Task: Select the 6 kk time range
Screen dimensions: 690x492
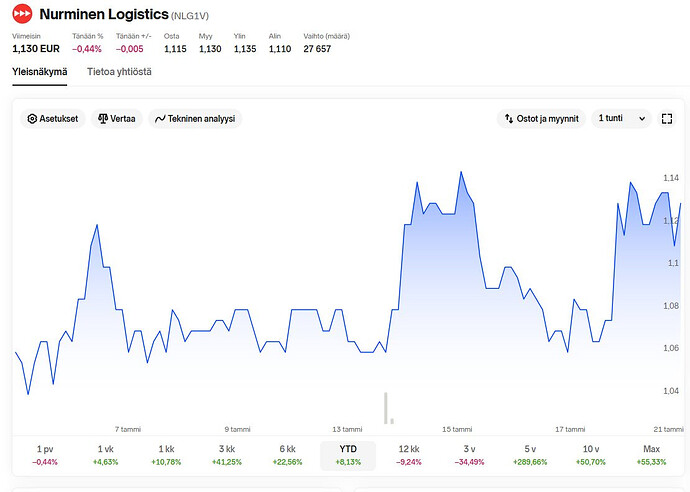Action: (287, 455)
